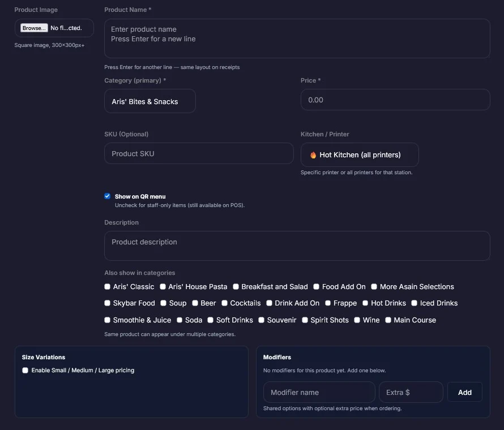The image size is (504, 430).
Task: Click 'Specific printer or all printers' hint
Action: (356, 173)
